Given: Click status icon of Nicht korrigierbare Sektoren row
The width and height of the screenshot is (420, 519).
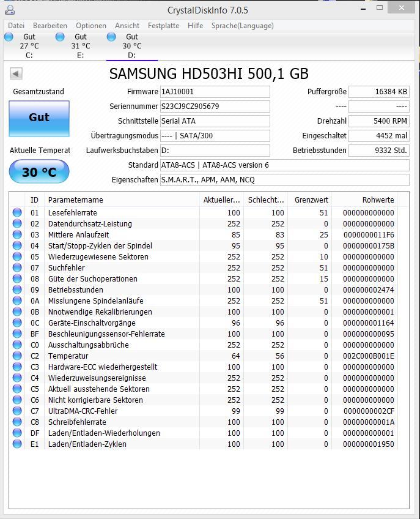Looking at the screenshot, I should tap(17, 400).
